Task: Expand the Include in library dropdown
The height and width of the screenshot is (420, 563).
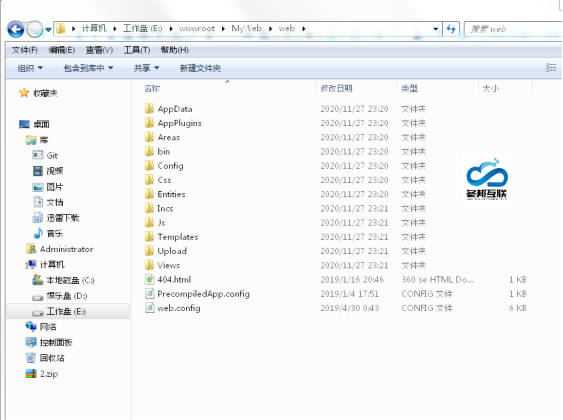Action: (88, 68)
